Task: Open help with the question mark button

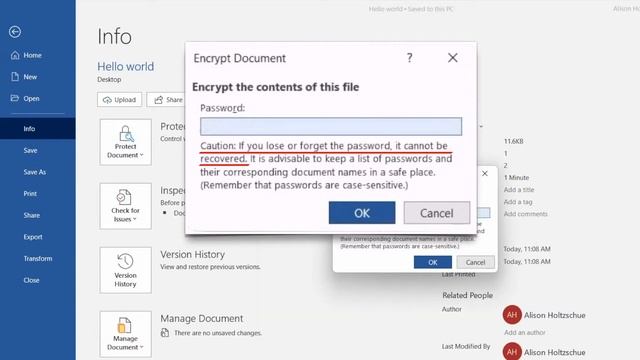Action: pyautogui.click(x=409, y=58)
